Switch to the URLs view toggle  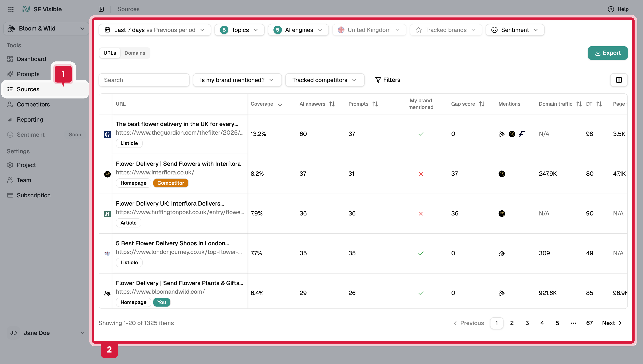click(110, 53)
